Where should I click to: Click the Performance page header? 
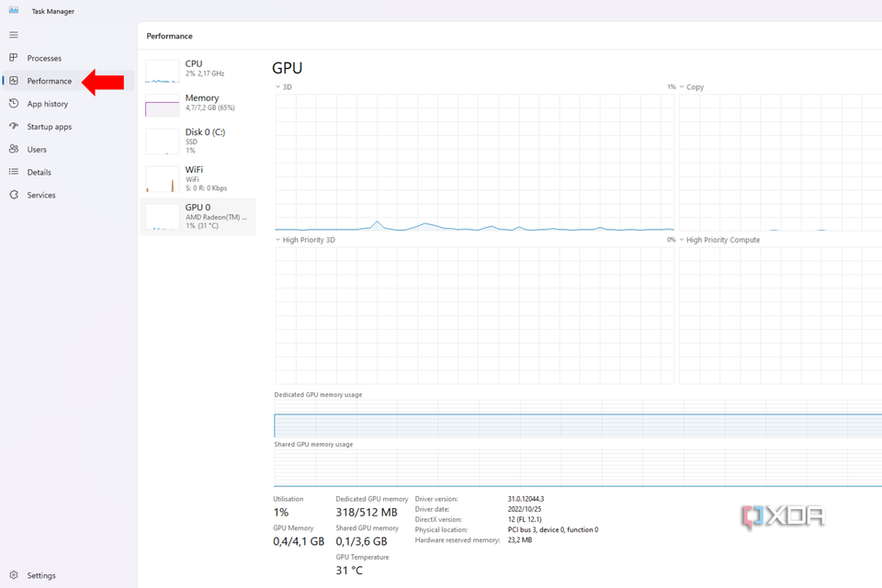pos(169,36)
